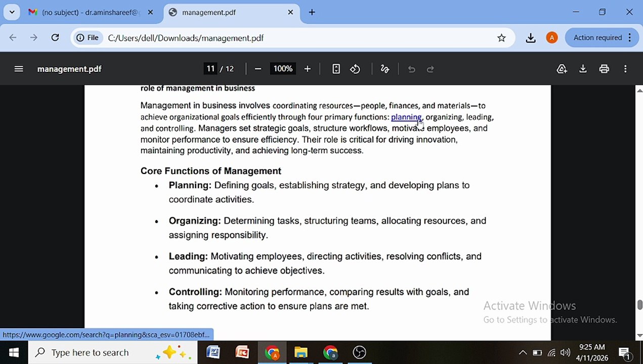Screen dimensions: 643x364
Task: Open the Windows Start menu
Action: tap(14, 352)
